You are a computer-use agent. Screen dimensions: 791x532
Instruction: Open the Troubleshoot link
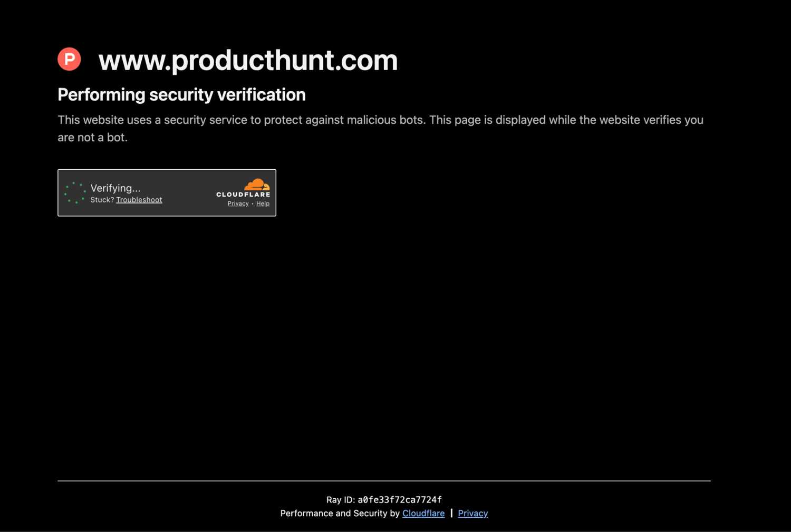pos(139,200)
